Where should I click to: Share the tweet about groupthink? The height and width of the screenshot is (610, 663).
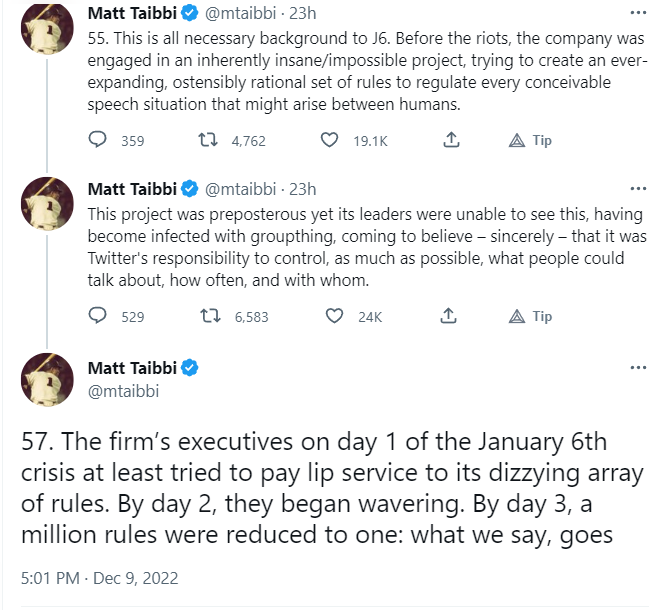coord(449,317)
